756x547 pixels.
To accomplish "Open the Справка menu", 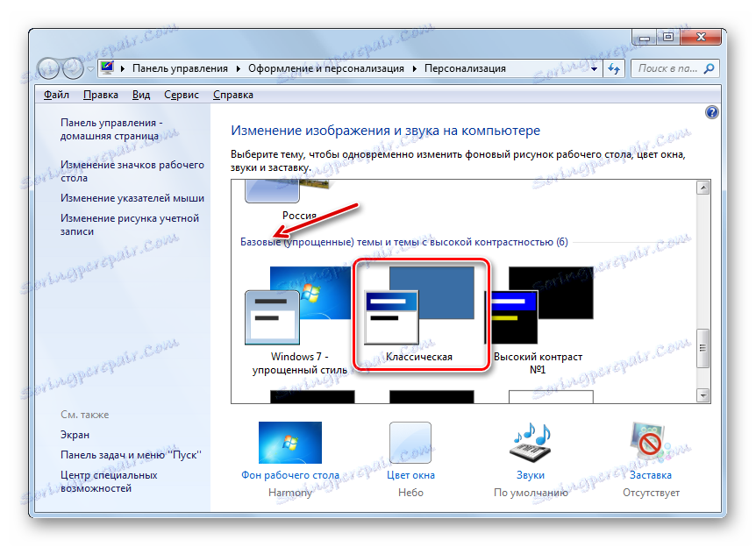I will tap(233, 95).
